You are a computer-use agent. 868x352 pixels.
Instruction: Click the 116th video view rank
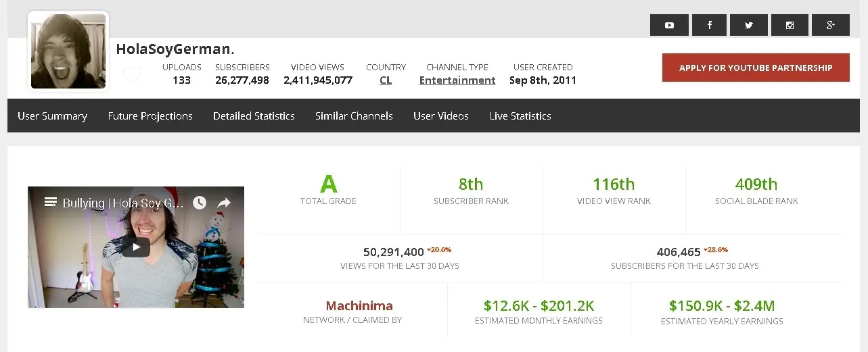614,184
